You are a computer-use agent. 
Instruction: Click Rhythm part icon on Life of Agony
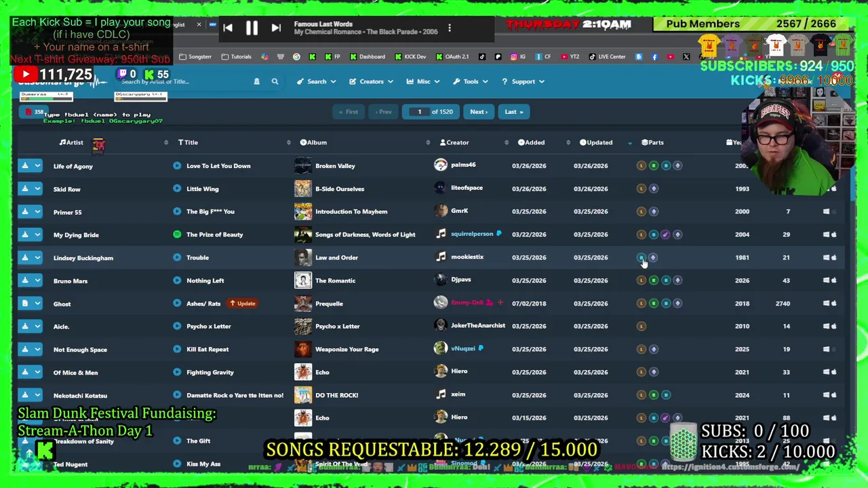[x=654, y=165]
